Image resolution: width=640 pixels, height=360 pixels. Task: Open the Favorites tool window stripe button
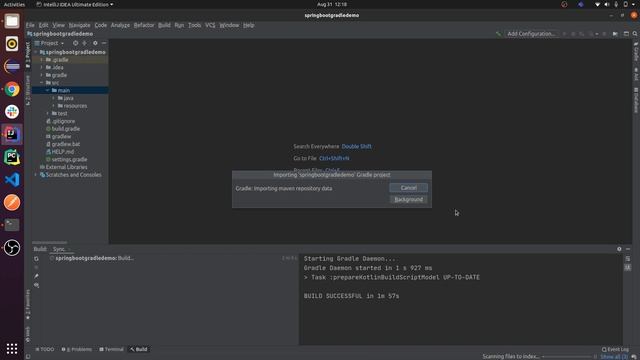point(28,304)
